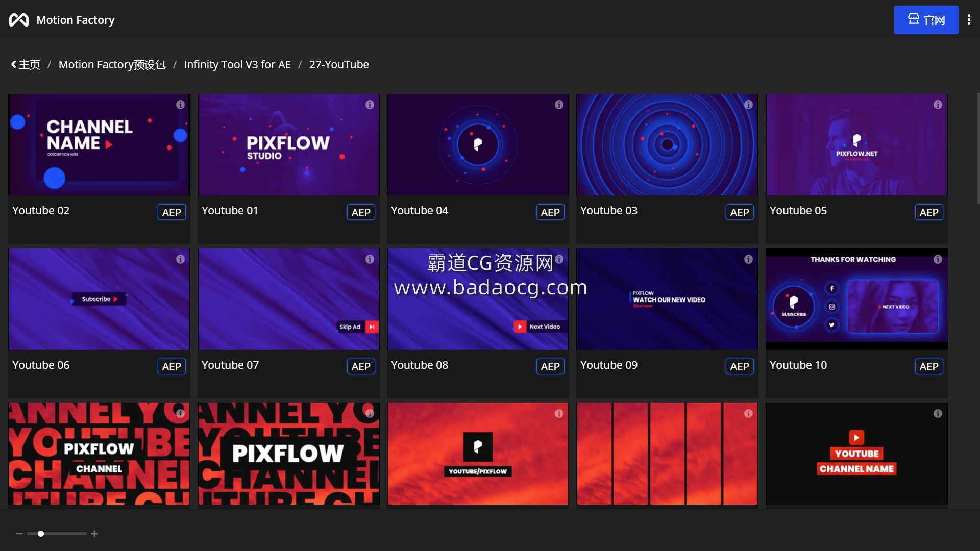Open the three-dot more options menu
The width and height of the screenshot is (980, 551).
(969, 20)
